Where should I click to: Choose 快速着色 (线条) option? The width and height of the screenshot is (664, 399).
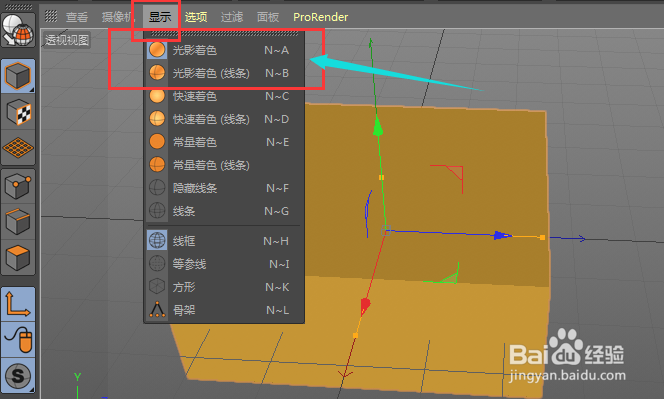(x=224, y=119)
